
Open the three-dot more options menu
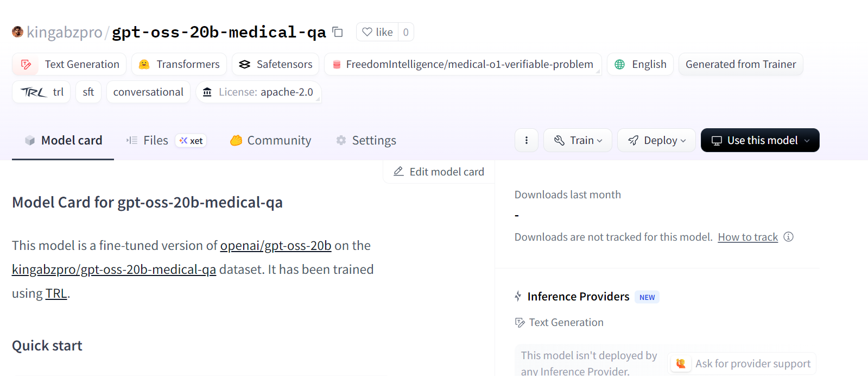526,140
